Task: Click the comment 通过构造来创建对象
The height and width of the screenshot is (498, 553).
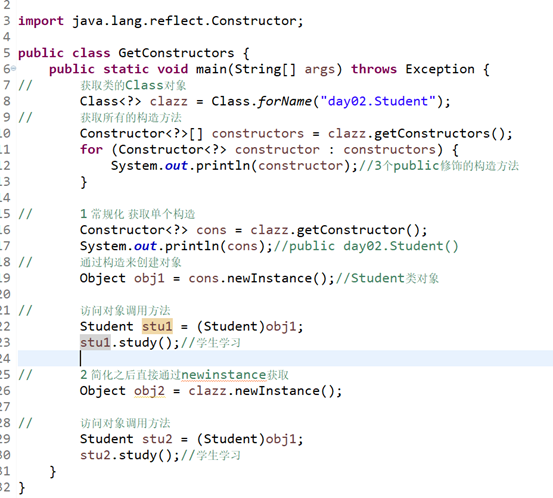Action: [x=130, y=262]
